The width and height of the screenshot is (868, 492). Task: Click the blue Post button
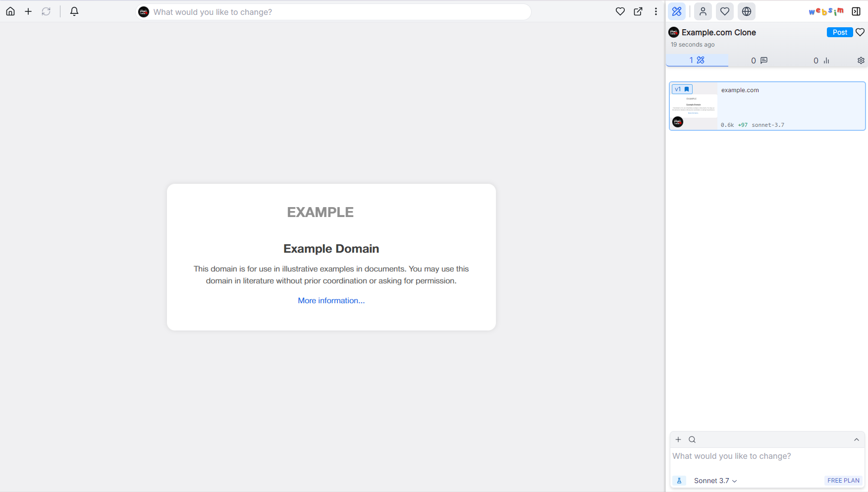pyautogui.click(x=839, y=32)
